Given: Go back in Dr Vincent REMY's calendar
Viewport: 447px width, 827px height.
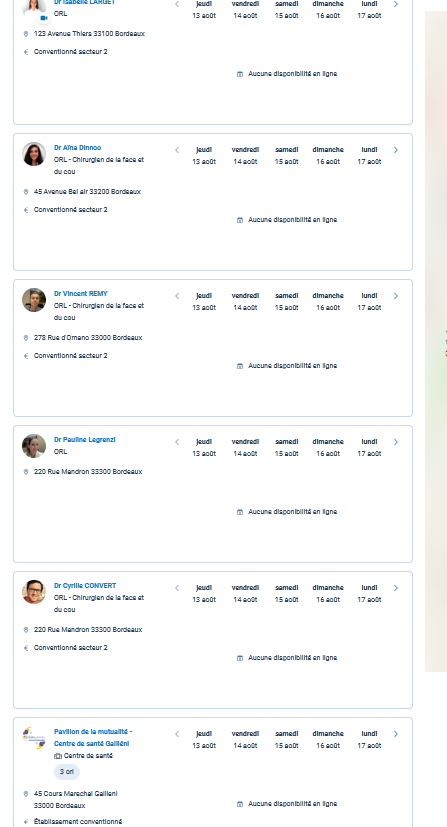Looking at the screenshot, I should [177, 296].
